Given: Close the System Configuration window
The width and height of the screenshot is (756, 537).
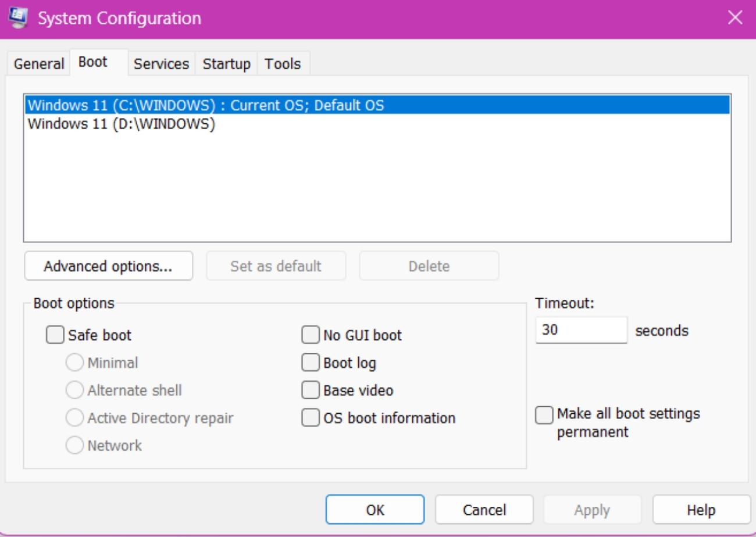Looking at the screenshot, I should tap(735, 17).
